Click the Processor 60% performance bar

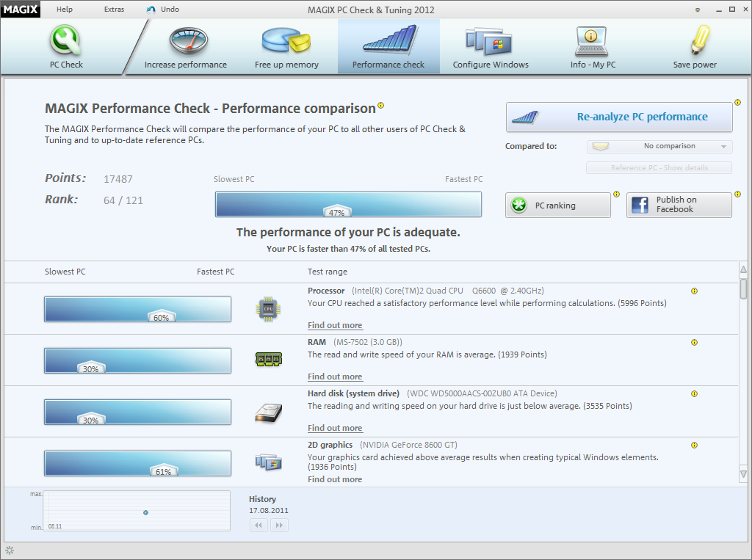137,309
